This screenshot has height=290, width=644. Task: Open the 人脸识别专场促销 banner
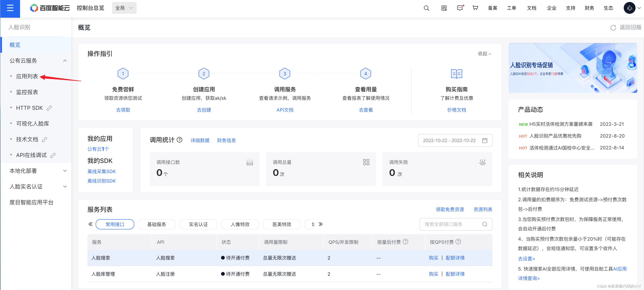(573, 68)
